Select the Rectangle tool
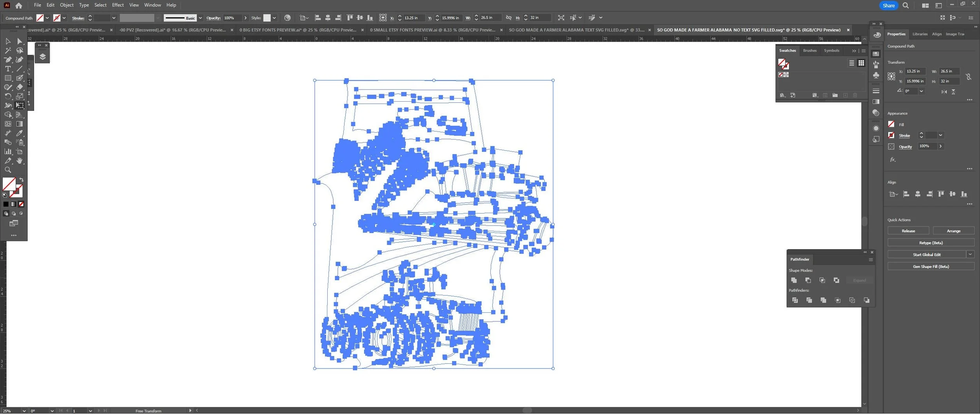The width and height of the screenshot is (980, 414). (x=8, y=78)
